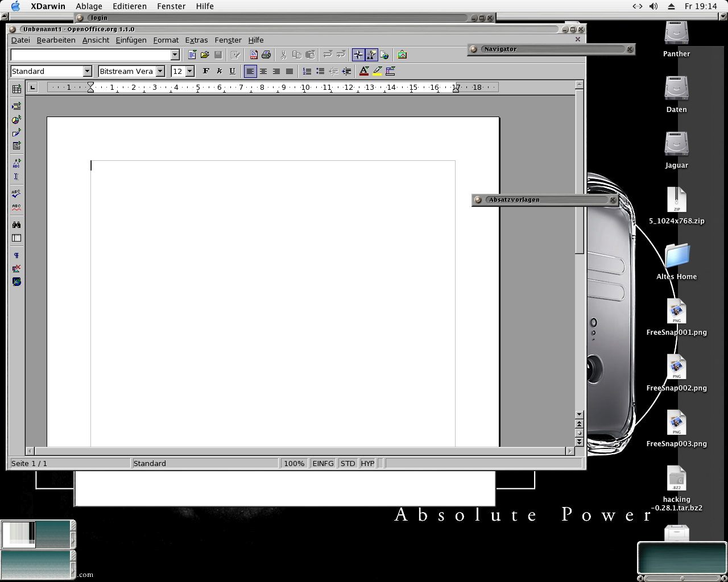728x582 pixels.
Task: Click the Insert Table icon in the sidebar
Action: tap(16, 89)
